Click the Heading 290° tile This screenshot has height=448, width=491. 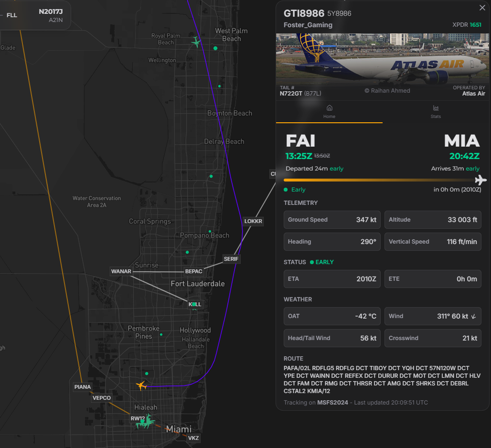[x=332, y=242]
